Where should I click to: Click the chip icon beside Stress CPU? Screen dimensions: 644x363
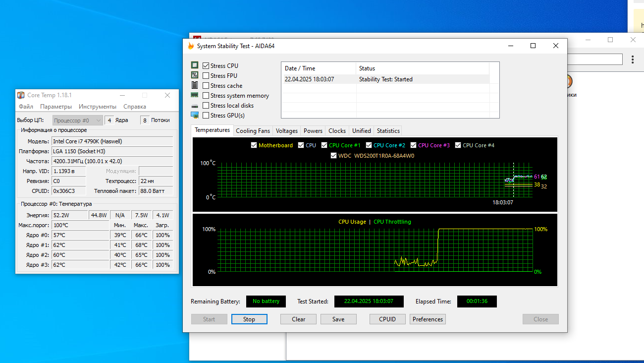[x=195, y=65]
